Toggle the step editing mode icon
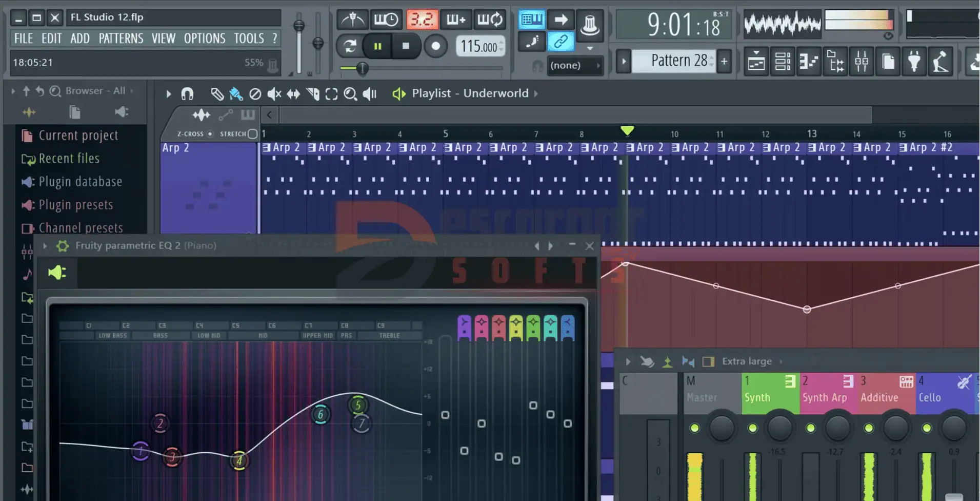Image resolution: width=980 pixels, height=501 pixels. coord(531,42)
